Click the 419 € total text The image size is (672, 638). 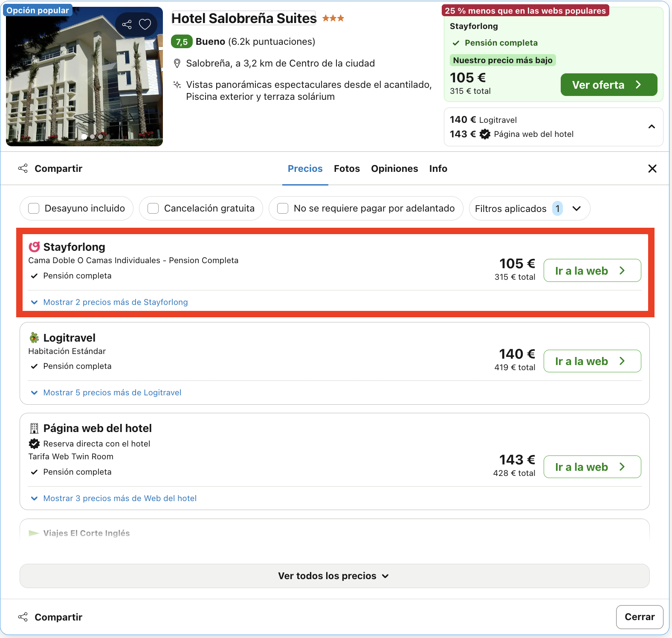pyautogui.click(x=515, y=368)
